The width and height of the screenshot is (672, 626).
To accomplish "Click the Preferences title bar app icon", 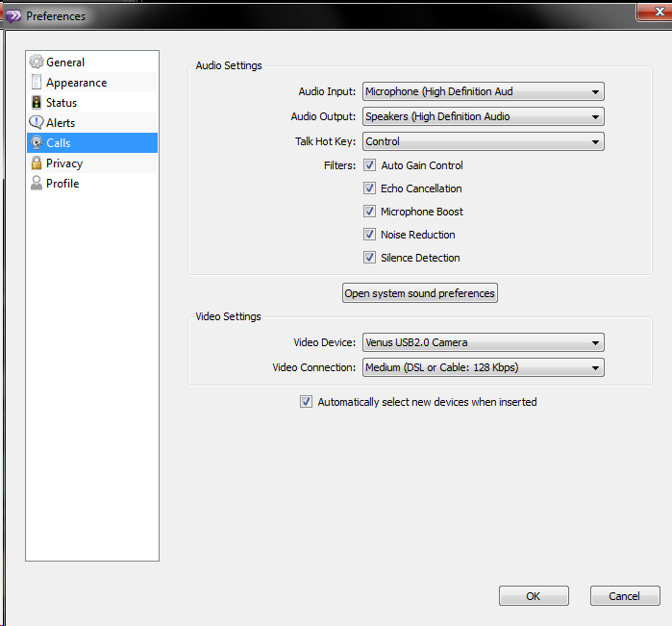I will [x=13, y=16].
